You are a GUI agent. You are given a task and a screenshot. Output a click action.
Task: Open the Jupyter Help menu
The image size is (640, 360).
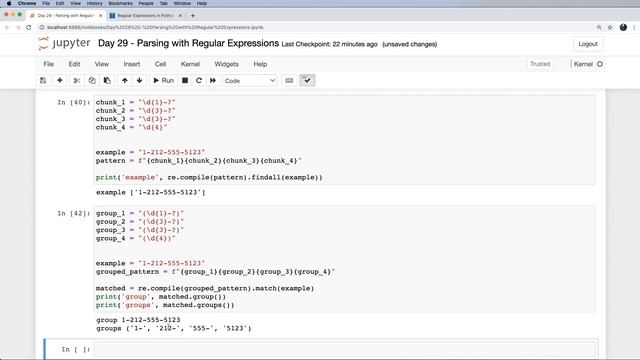260,64
